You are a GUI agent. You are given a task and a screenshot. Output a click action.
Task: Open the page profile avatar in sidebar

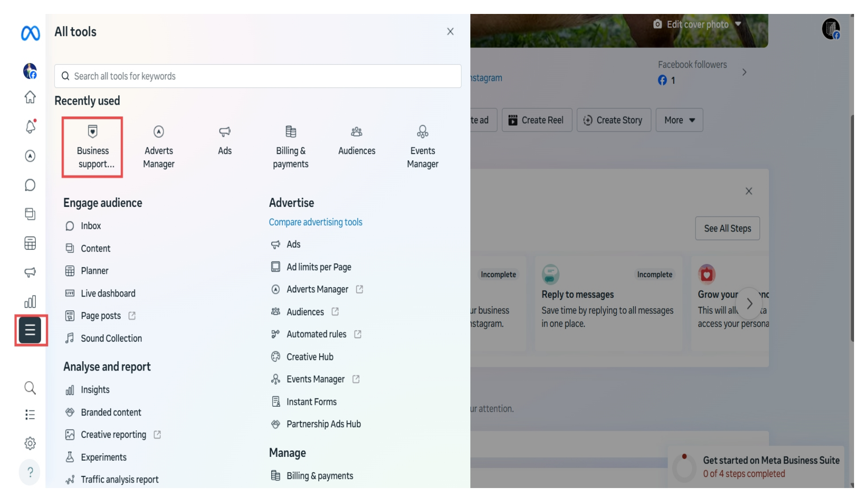pos(30,71)
